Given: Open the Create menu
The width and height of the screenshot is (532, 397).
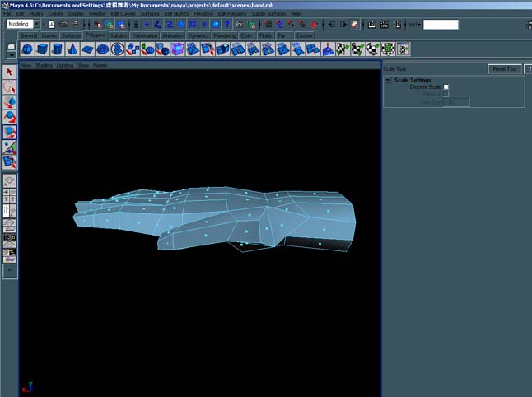Looking at the screenshot, I should pos(56,13).
